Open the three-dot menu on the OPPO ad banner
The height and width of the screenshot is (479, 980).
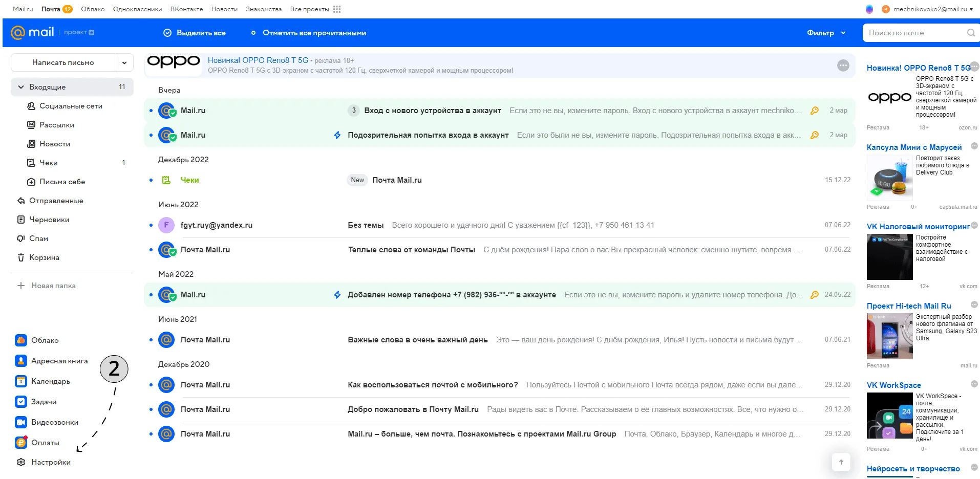(843, 66)
